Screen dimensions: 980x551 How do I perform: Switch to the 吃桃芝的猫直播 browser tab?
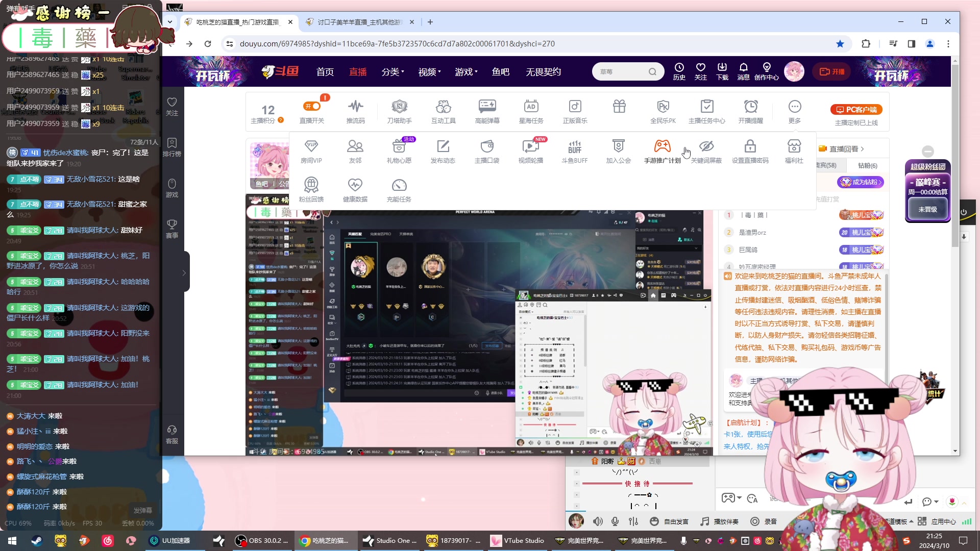click(239, 22)
